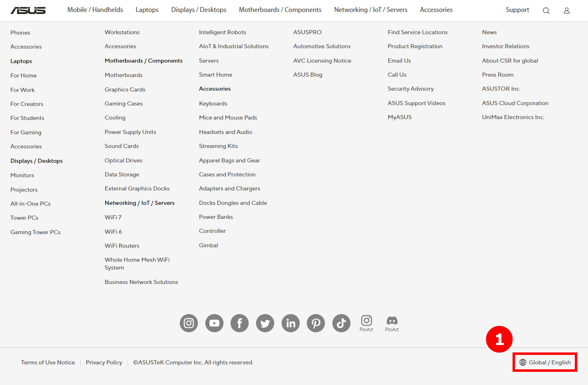Open the search magnifier icon
This screenshot has width=588, height=385.
coord(546,10)
